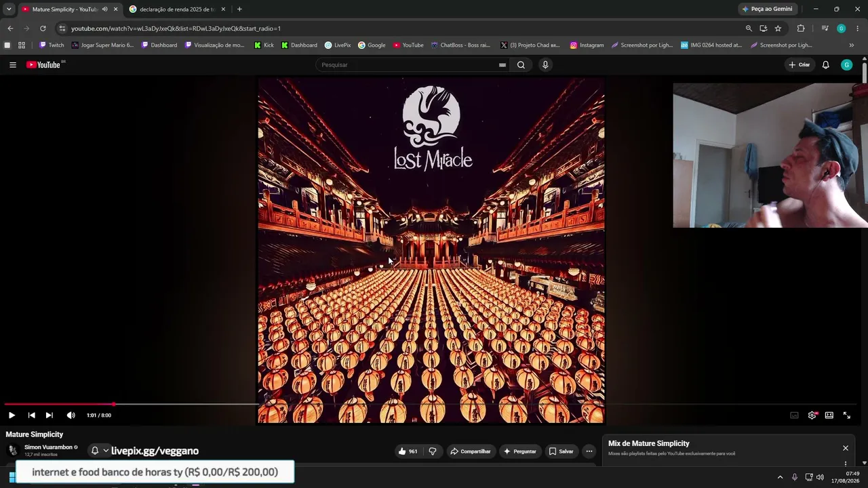Viewport: 868px width, 488px height.
Task: Mute the video player volume
Action: click(x=71, y=415)
